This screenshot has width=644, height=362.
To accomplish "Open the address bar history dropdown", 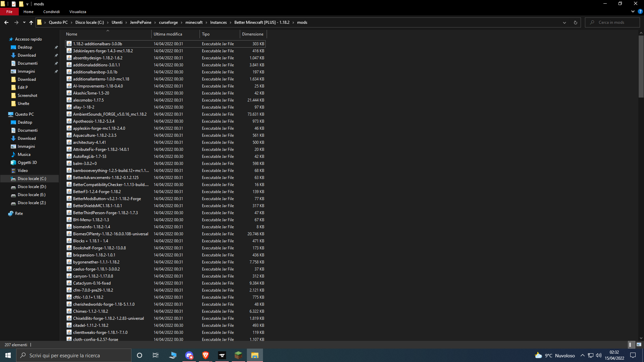I will coord(565,22).
